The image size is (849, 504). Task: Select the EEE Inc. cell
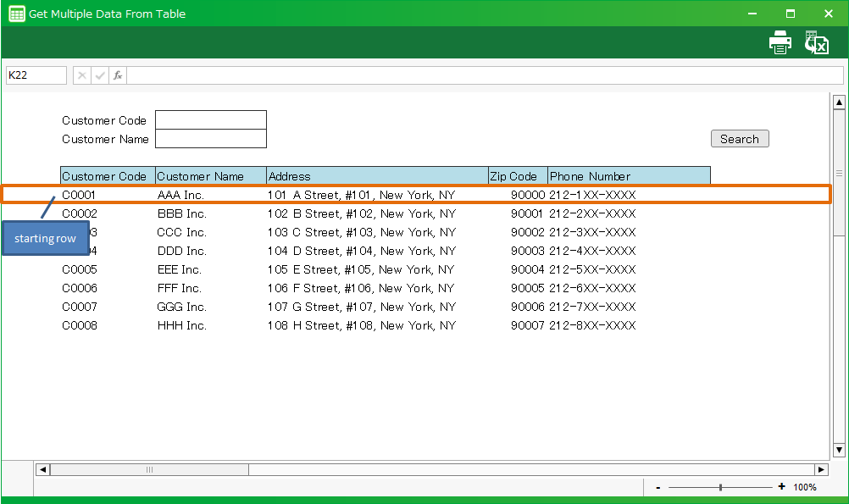click(180, 269)
